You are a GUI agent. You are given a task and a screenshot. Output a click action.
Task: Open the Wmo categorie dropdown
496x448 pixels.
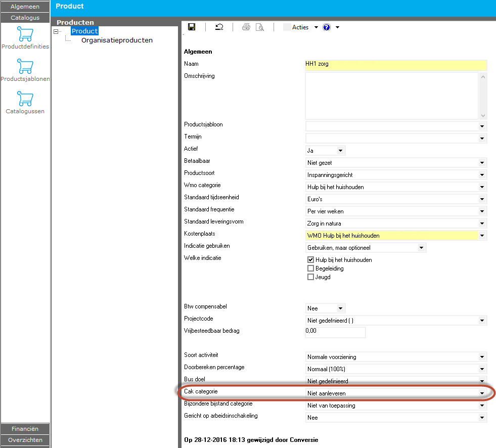pos(482,187)
